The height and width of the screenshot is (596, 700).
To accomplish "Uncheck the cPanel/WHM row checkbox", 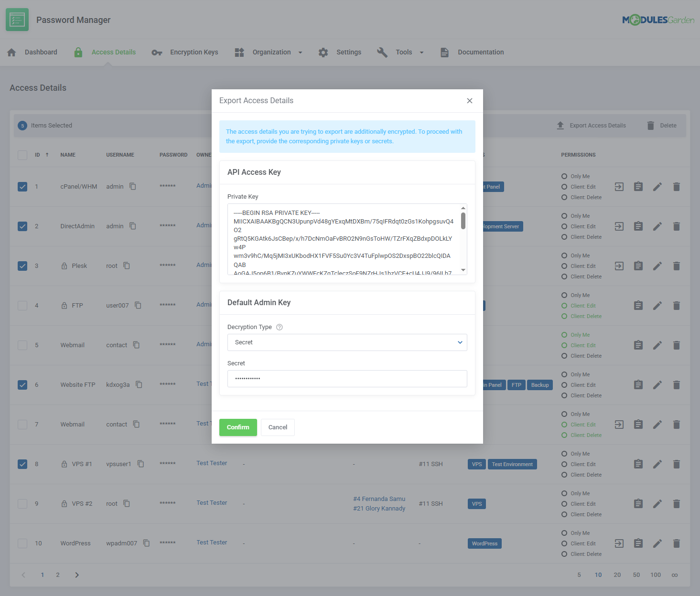I will pyautogui.click(x=22, y=187).
